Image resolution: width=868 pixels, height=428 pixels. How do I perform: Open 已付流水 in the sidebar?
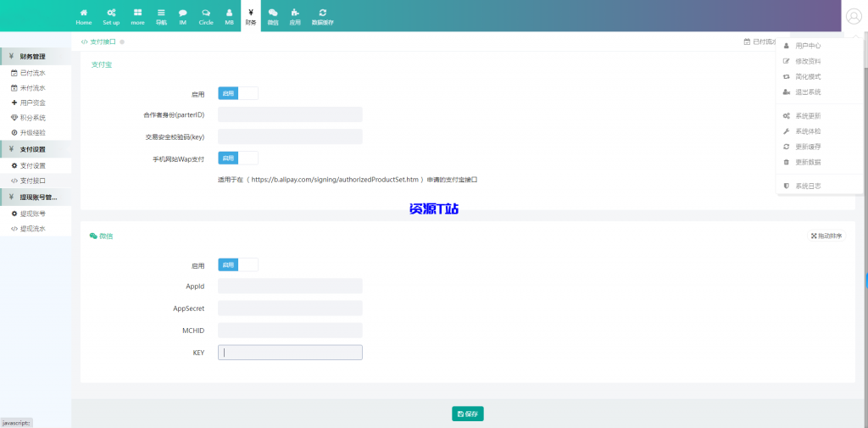click(x=32, y=73)
